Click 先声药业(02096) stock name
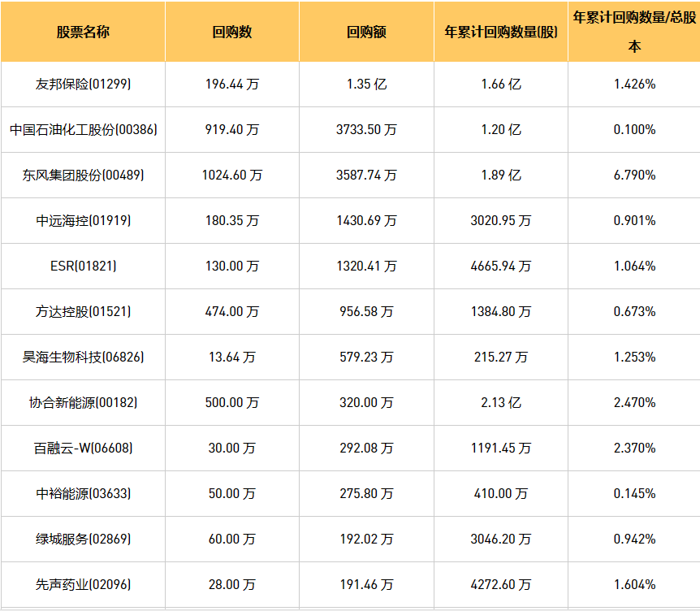Image resolution: width=700 pixels, height=611 pixels. [x=83, y=584]
